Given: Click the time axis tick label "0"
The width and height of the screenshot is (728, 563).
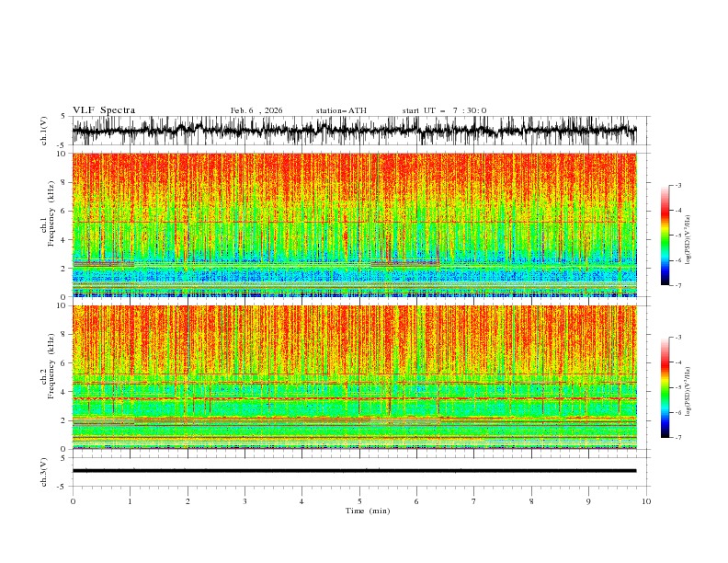Looking at the screenshot, I should (x=73, y=501).
